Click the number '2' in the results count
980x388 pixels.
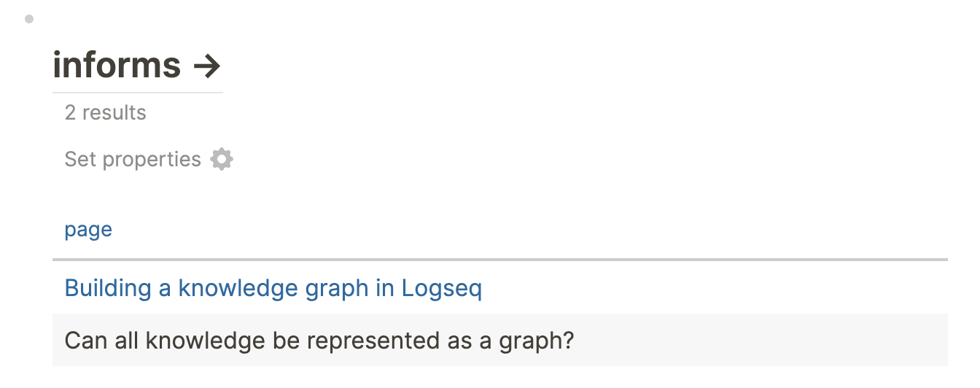tap(70, 113)
